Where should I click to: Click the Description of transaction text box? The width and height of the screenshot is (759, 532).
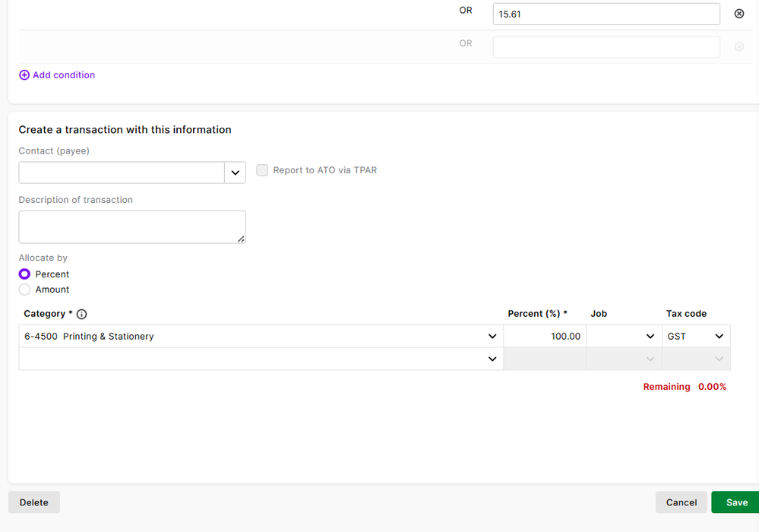pos(132,227)
